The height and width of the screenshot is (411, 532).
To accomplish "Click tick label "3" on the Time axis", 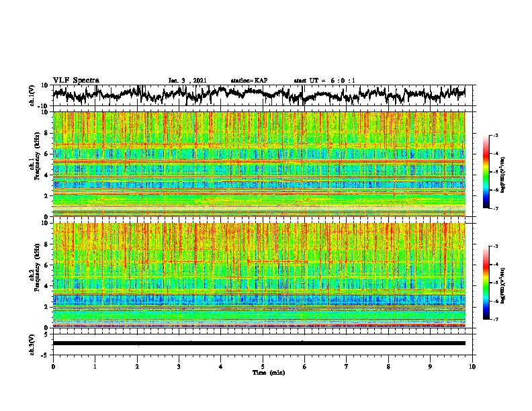I will click(179, 367).
